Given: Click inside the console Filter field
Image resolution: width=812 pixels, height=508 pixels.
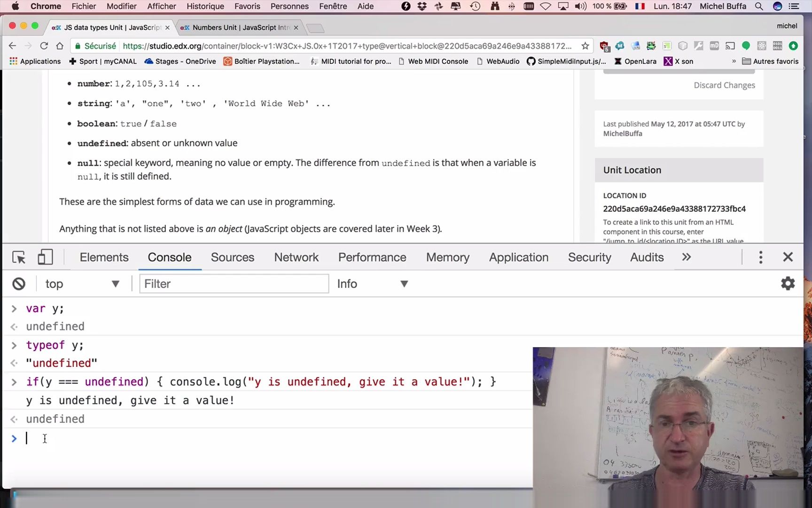Looking at the screenshot, I should [234, 283].
